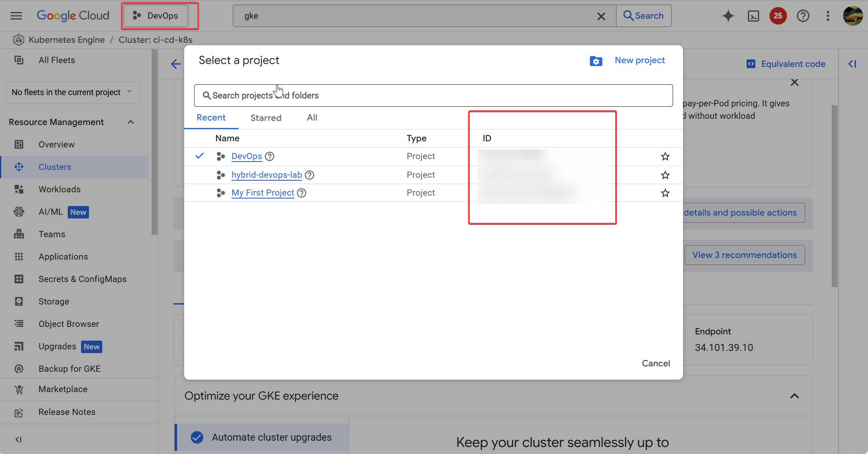
Task: Click Cancel in the project dialog
Action: [x=656, y=363]
